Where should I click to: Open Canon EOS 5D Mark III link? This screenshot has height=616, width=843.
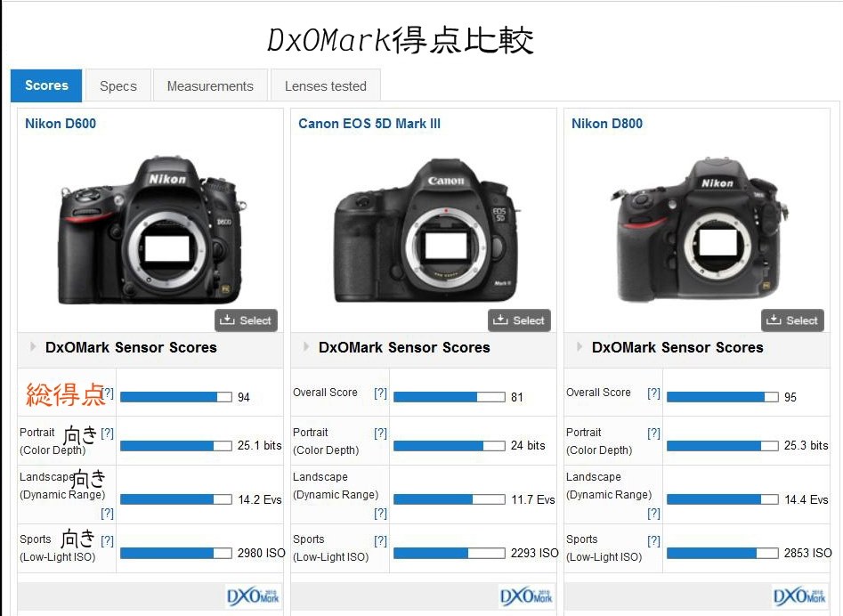(x=369, y=124)
